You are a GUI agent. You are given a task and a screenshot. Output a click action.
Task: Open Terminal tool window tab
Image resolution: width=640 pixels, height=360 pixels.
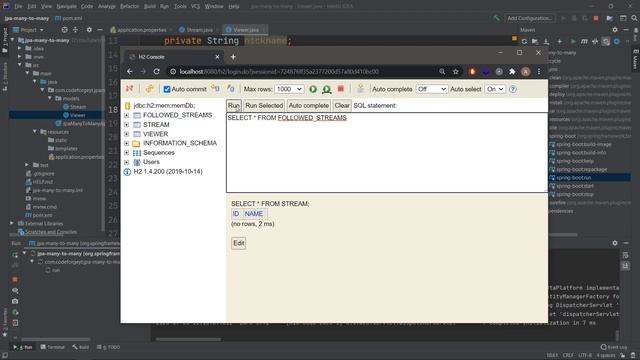pyautogui.click(x=52, y=347)
